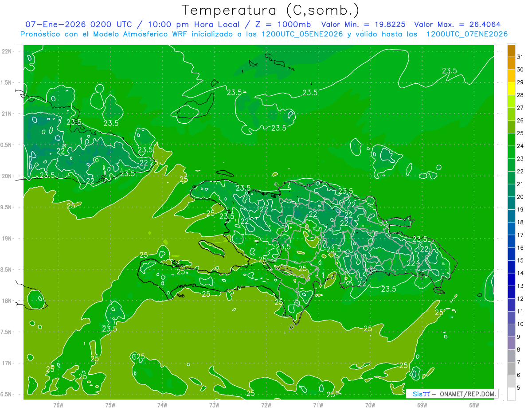
Task: Click the orange legend swatch above 31
Action: click(511, 50)
